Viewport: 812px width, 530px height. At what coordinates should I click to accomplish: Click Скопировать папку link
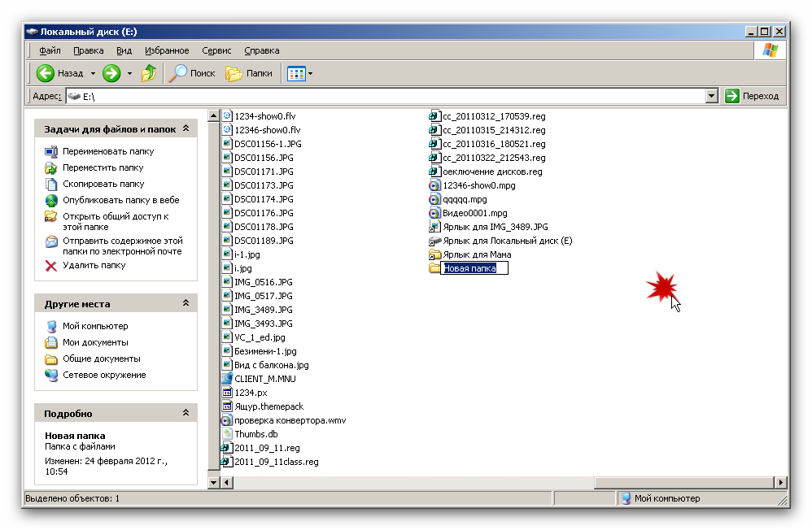103,184
